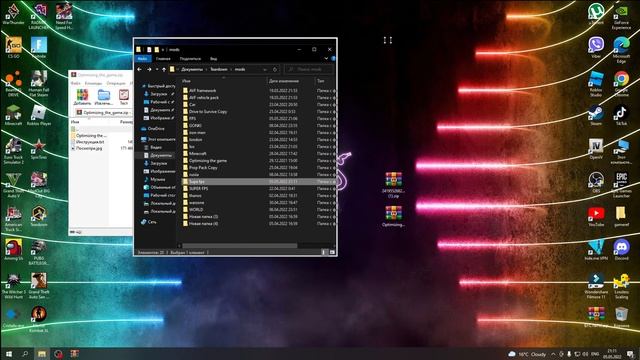Click the Добавить toolbar icon in WinRAR
Image resolution: width=640 pixels, height=360 pixels.
[x=82, y=97]
